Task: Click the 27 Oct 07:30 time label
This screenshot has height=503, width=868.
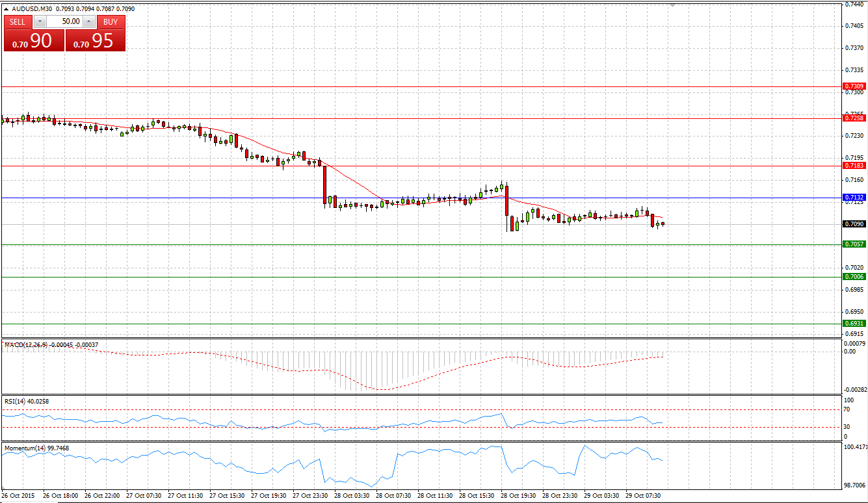Action: (144, 495)
